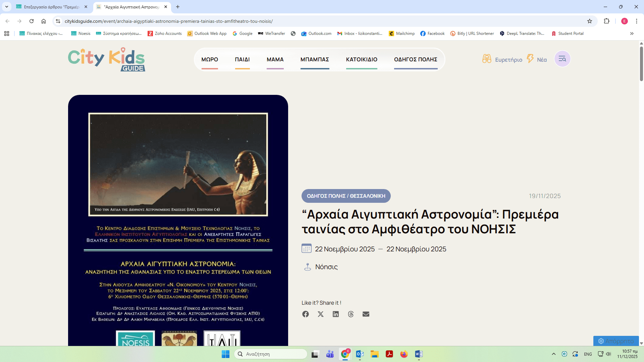Screen dimensions: 644x362
Task: Share event on Facebook icon
Action: [305, 314]
